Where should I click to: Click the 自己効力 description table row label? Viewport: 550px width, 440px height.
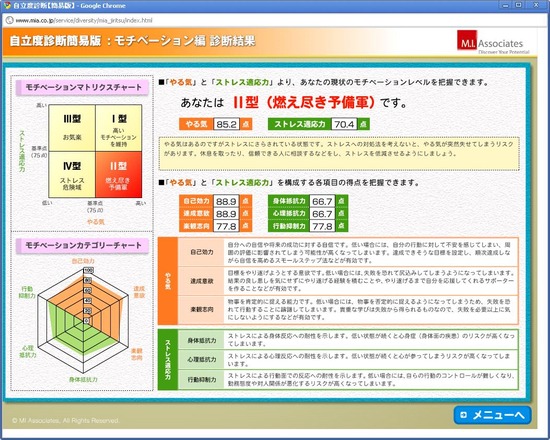point(201,252)
